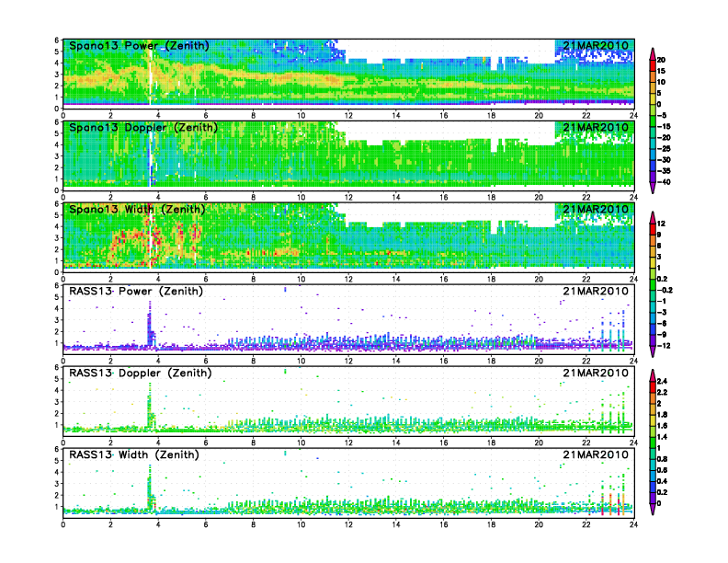Click the '-0.2' label on the middle colorbar
The height and width of the screenshot is (563, 728).
[x=665, y=290]
